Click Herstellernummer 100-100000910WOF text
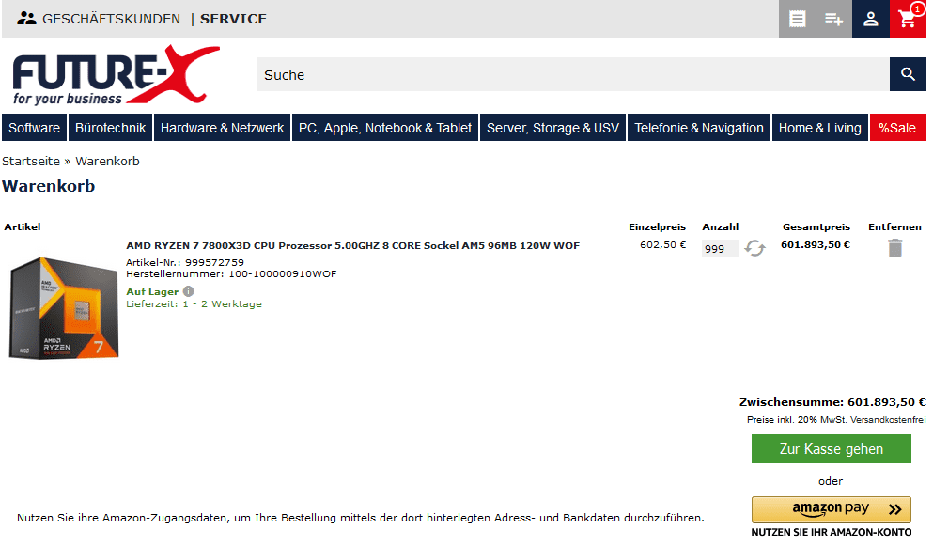The image size is (933, 560). coord(231,273)
